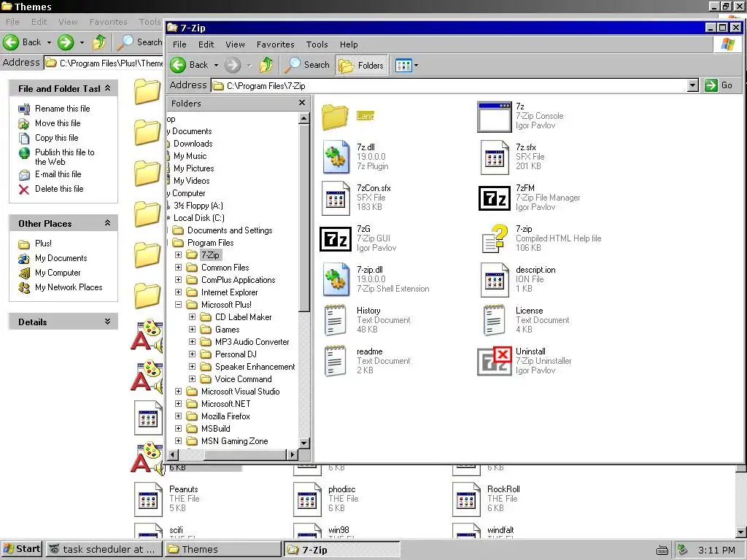Click Move this file in Themes window

pyautogui.click(x=58, y=123)
